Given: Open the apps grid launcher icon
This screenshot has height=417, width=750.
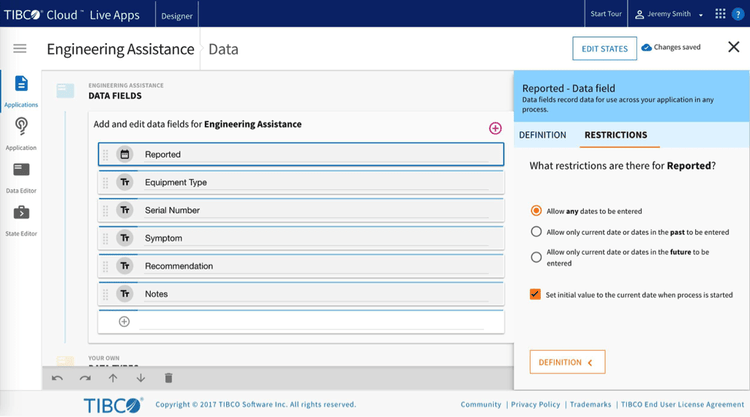Looking at the screenshot, I should coord(720,14).
